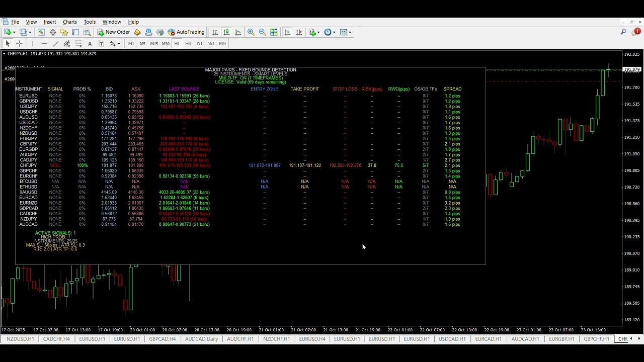
Task: Switch to the D1 timeframe
Action: pyautogui.click(x=200, y=44)
